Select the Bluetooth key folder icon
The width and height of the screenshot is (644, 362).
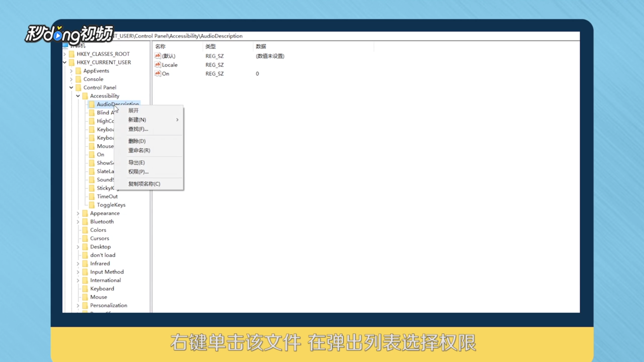(x=85, y=222)
